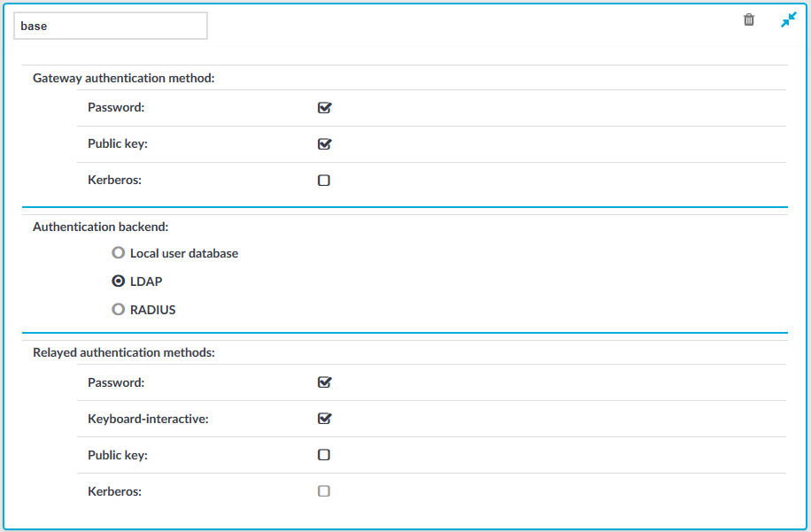This screenshot has width=811, height=532.
Task: Uncheck relayed authentication Password checkbox
Action: (324, 382)
